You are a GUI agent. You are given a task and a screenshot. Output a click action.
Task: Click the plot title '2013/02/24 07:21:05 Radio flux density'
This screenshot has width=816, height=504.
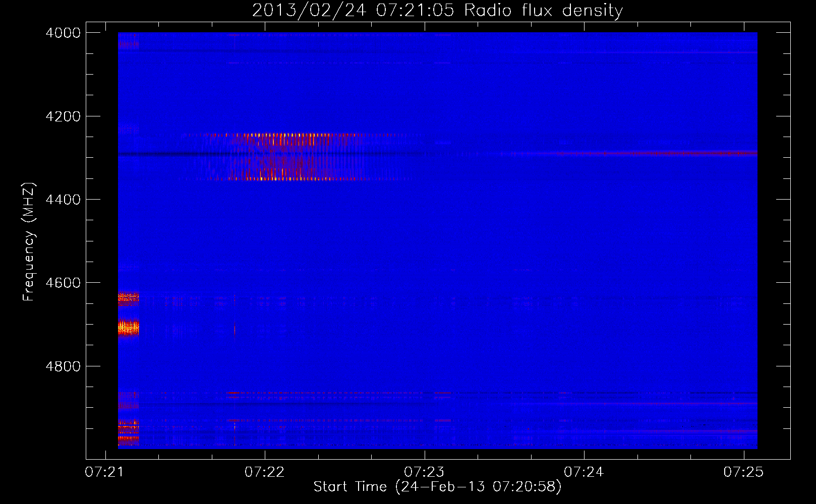[437, 10]
